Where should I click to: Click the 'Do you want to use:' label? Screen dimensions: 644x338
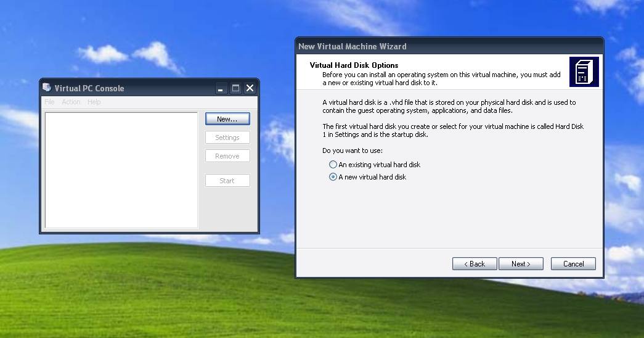coord(353,150)
